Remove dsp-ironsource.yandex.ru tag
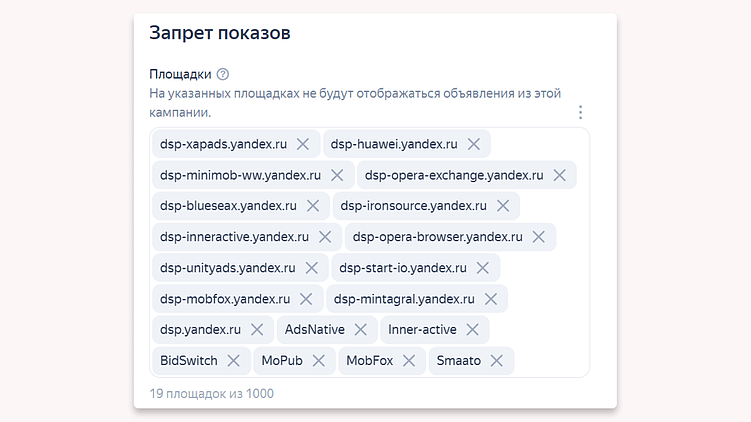Screen dimensions: 751x422 pos(503,206)
